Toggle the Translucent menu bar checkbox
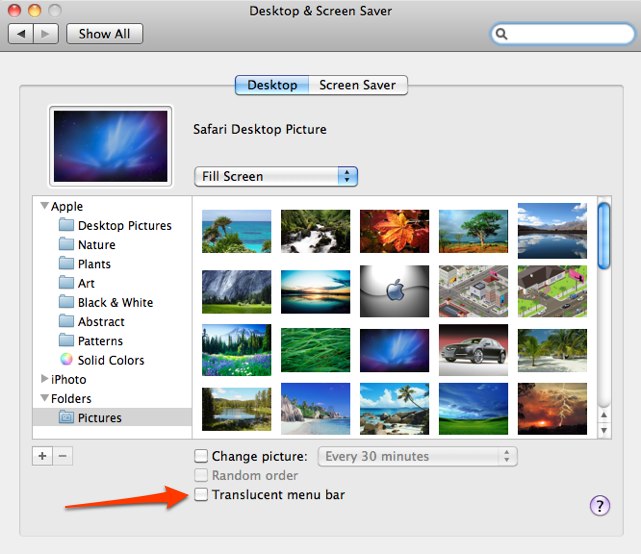This screenshot has width=641, height=554. click(201, 494)
